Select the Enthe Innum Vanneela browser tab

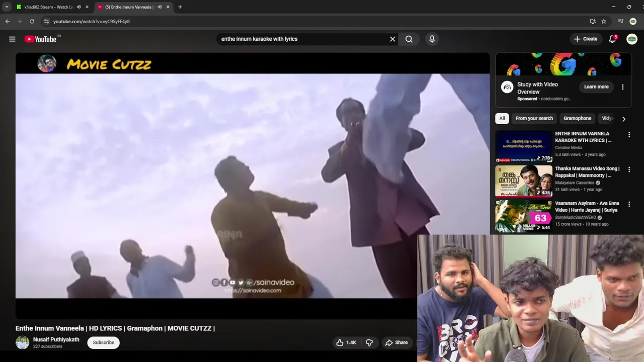[x=128, y=7]
